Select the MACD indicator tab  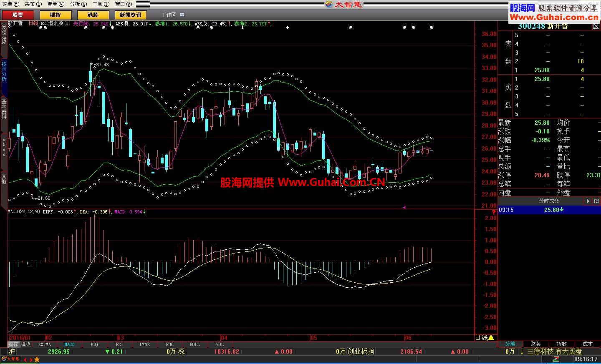pos(69,344)
